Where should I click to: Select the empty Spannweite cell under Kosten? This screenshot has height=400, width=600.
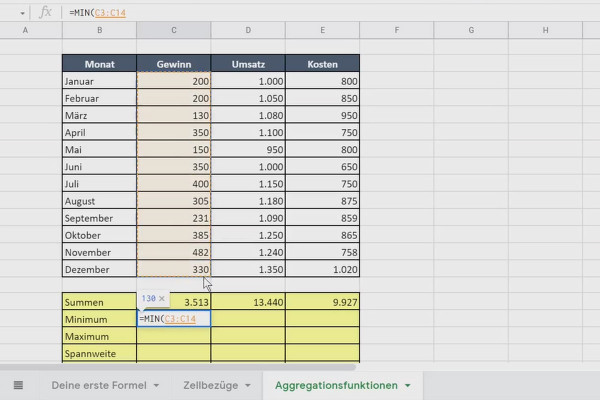tap(323, 353)
